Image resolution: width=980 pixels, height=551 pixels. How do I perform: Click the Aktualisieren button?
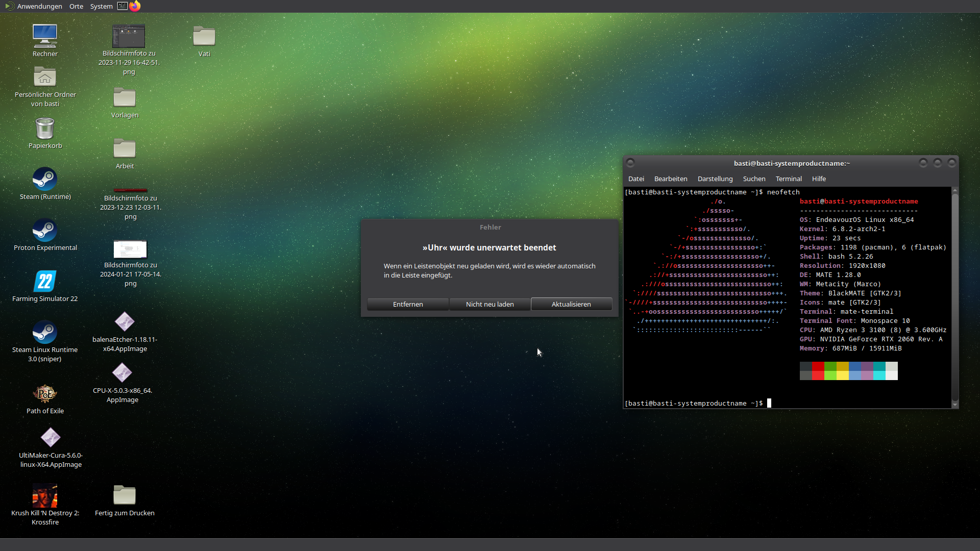(571, 304)
